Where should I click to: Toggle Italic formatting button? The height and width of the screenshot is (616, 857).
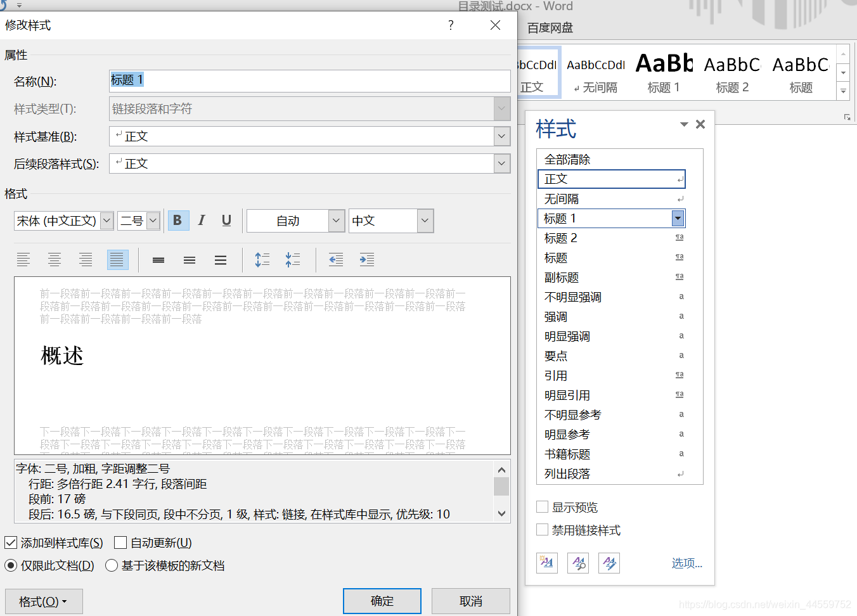click(202, 221)
